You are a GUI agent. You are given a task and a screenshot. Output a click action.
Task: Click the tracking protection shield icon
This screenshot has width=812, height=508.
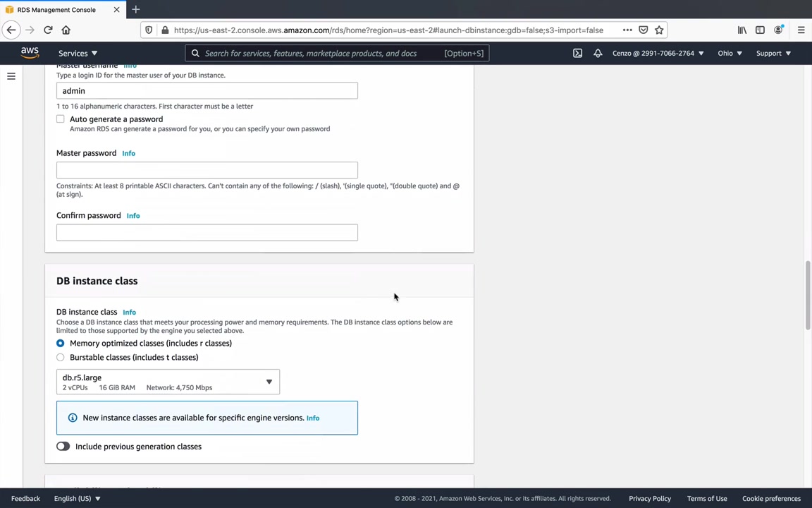[149, 30]
